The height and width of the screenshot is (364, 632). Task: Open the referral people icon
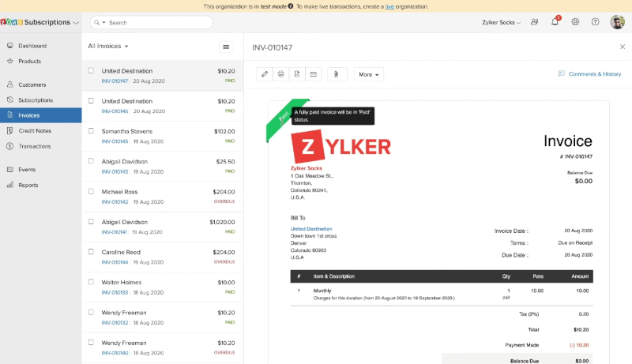tap(535, 22)
